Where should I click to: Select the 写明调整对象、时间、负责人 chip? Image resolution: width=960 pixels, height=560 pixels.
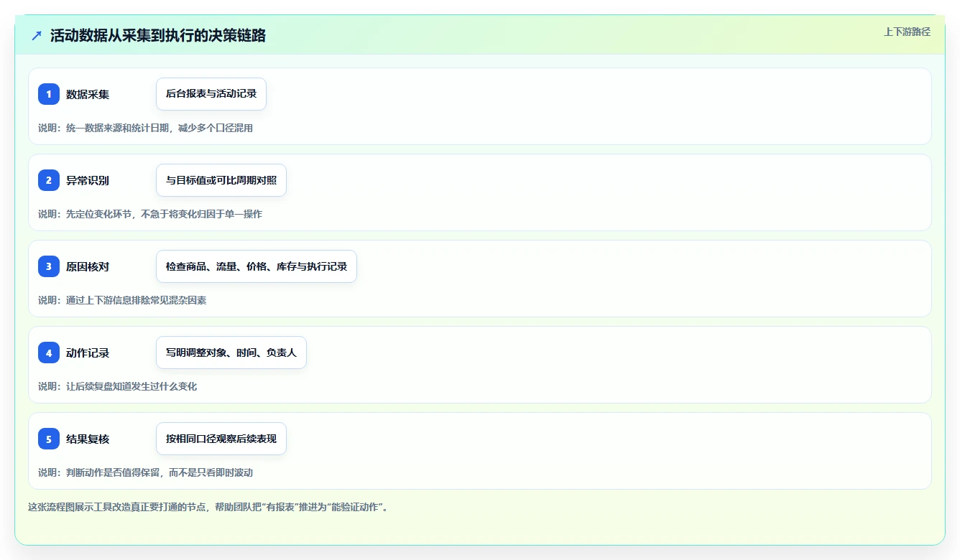[x=231, y=353]
